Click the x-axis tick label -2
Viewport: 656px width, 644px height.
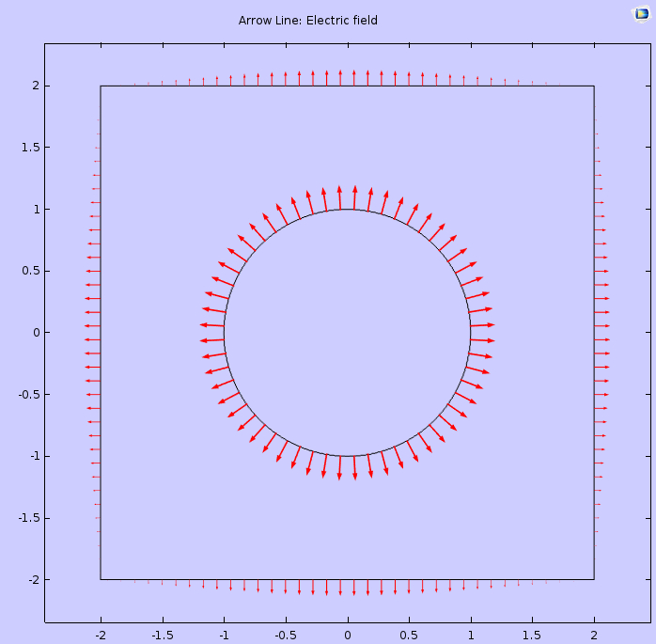click(x=100, y=635)
